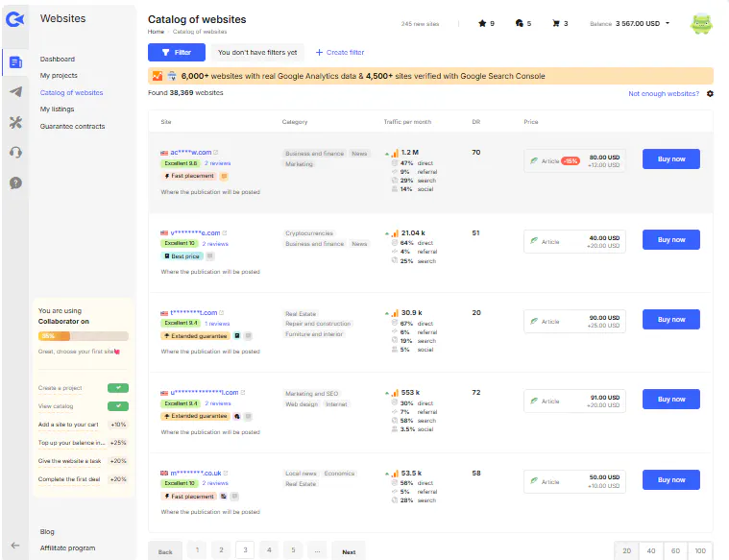Toggle the View catalog checkmark
729x560 pixels.
click(118, 405)
